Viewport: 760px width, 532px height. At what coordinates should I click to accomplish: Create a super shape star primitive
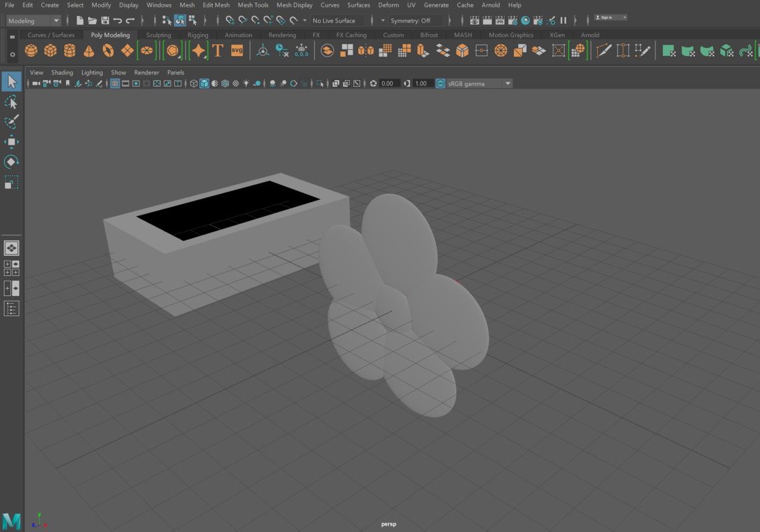pos(198,51)
